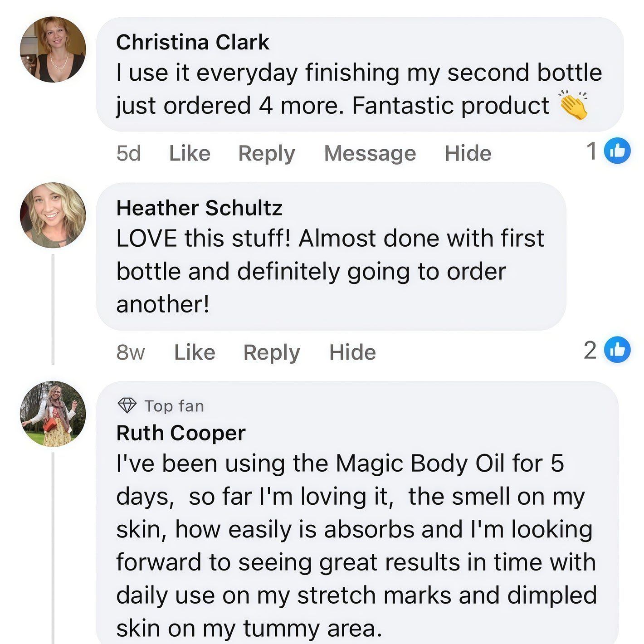Click the 8w timestamp on Heather's comment
This screenshot has width=644, height=644.
(x=131, y=352)
